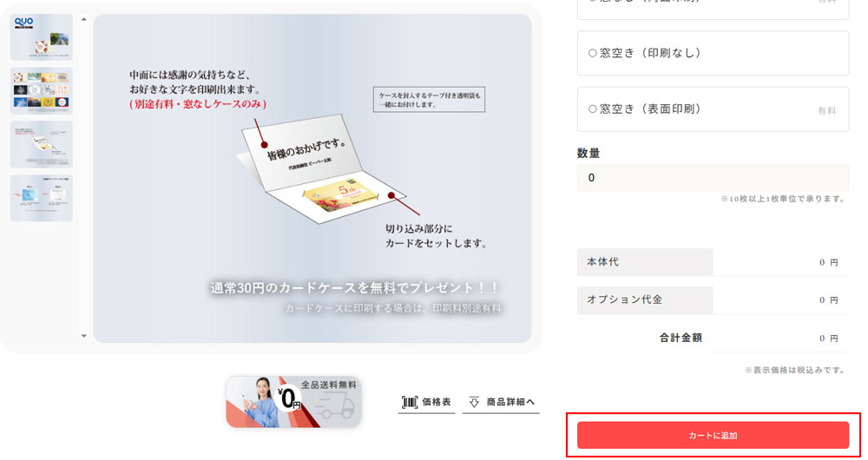The height and width of the screenshot is (460, 868).
Task: Click the main card case product image
Action: point(312,178)
